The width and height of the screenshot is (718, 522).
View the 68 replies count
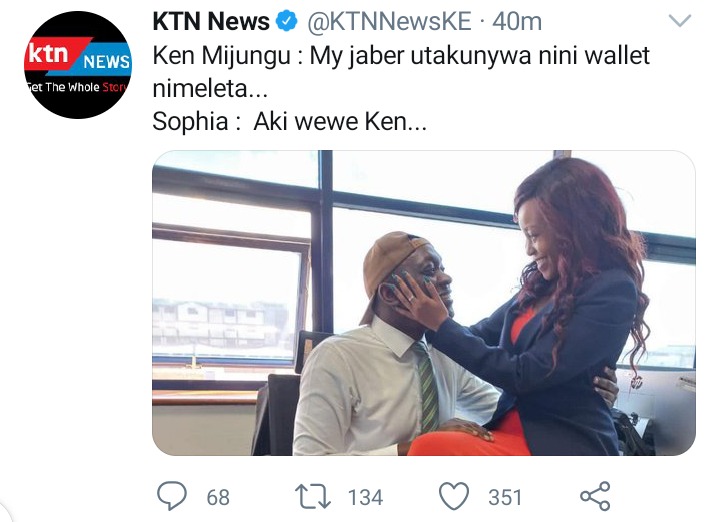pos(218,497)
